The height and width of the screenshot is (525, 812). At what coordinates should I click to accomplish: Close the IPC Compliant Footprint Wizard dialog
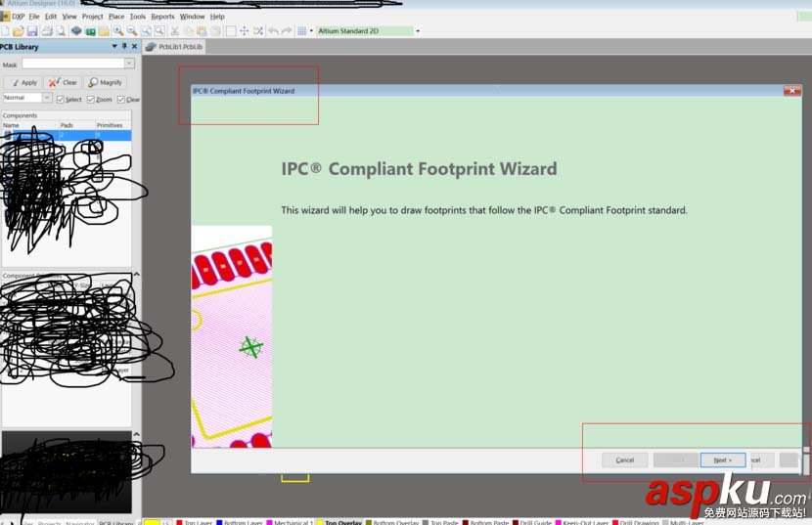coord(791,91)
